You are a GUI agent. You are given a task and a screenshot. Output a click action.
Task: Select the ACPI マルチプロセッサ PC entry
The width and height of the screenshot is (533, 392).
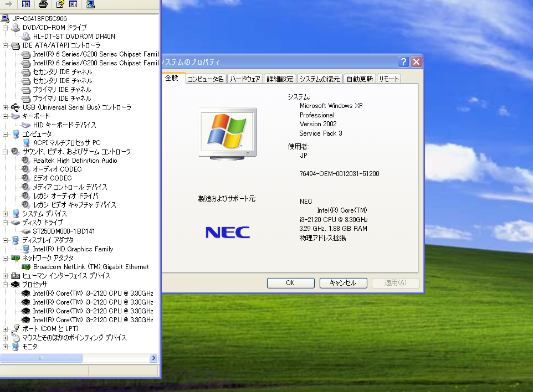67,143
